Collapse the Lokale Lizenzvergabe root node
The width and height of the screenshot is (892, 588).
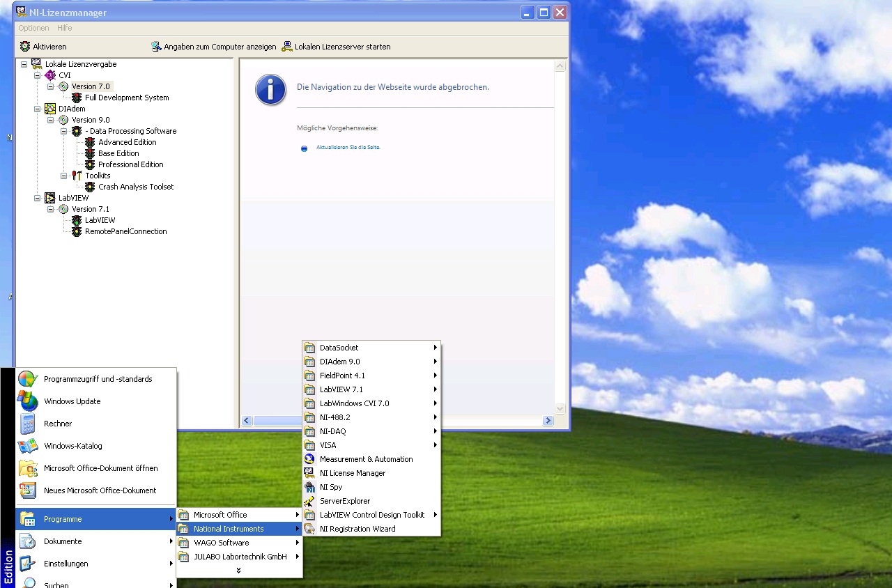pyautogui.click(x=24, y=64)
